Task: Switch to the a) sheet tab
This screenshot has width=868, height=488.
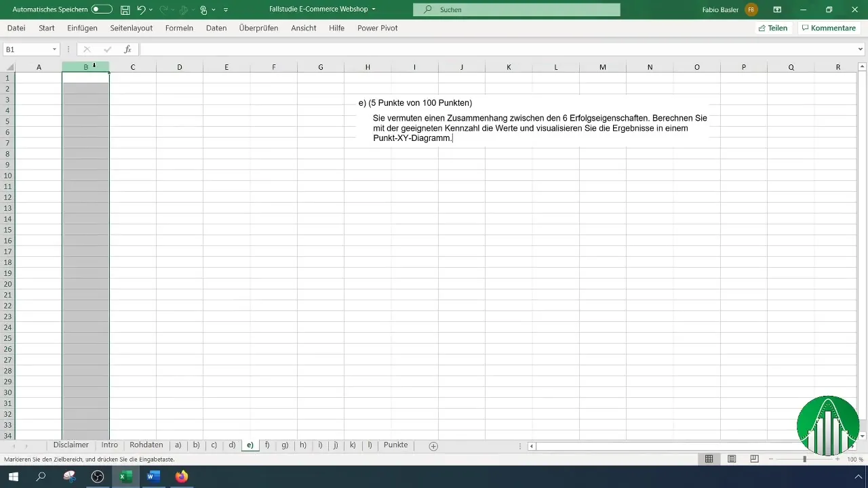Action: (x=178, y=445)
